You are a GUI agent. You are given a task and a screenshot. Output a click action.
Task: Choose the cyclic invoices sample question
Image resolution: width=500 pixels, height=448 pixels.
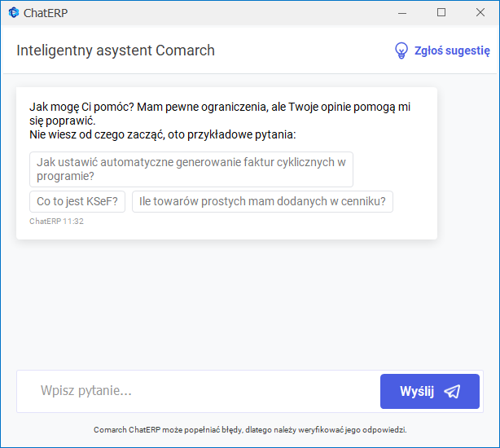[191, 169]
